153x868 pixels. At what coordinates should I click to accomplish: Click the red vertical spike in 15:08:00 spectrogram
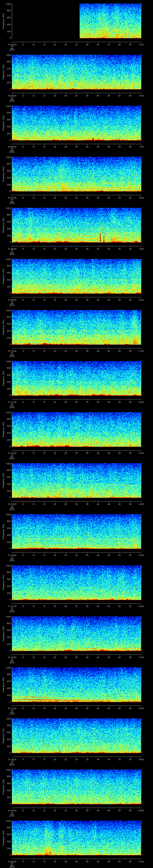(x=100, y=236)
